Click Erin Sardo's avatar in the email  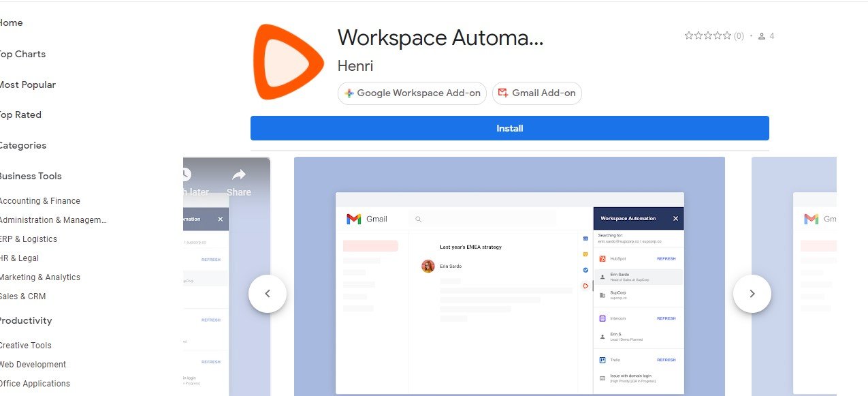click(x=428, y=266)
